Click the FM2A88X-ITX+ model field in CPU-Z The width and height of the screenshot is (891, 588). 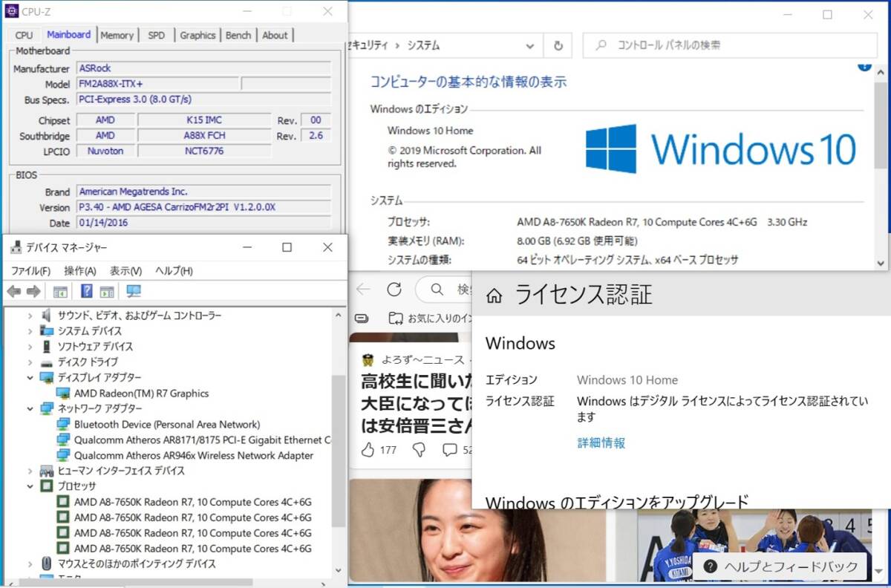[x=157, y=84]
